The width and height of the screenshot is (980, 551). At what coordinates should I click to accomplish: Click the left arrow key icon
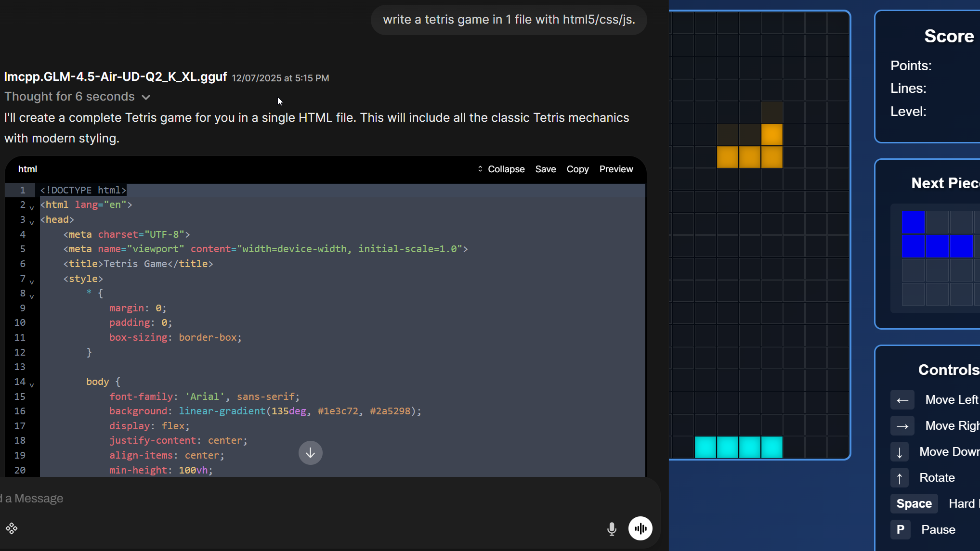click(902, 400)
